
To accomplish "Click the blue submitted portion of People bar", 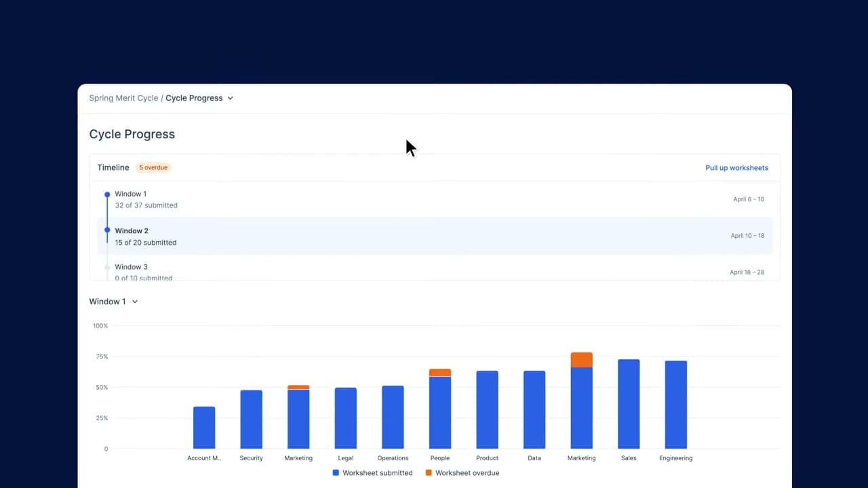I will tap(440, 413).
